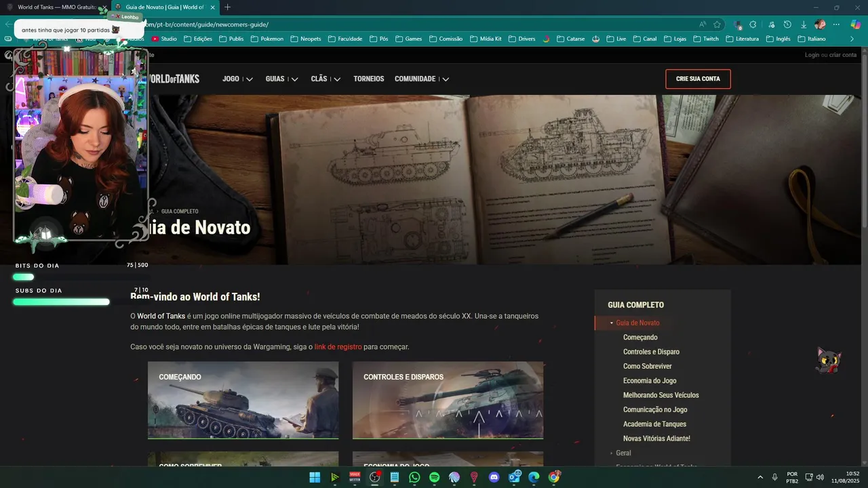Open volume control in system tray
Image resolution: width=868 pixels, height=488 pixels.
click(x=820, y=477)
